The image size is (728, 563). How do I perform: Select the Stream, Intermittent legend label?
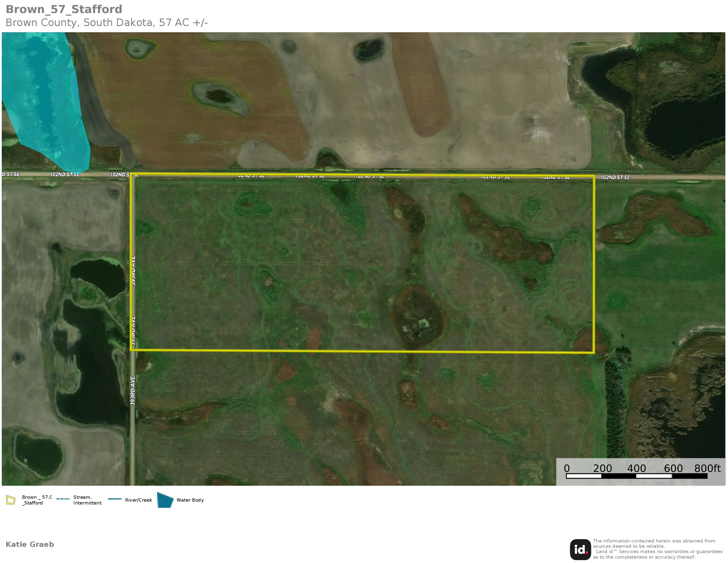click(x=87, y=500)
